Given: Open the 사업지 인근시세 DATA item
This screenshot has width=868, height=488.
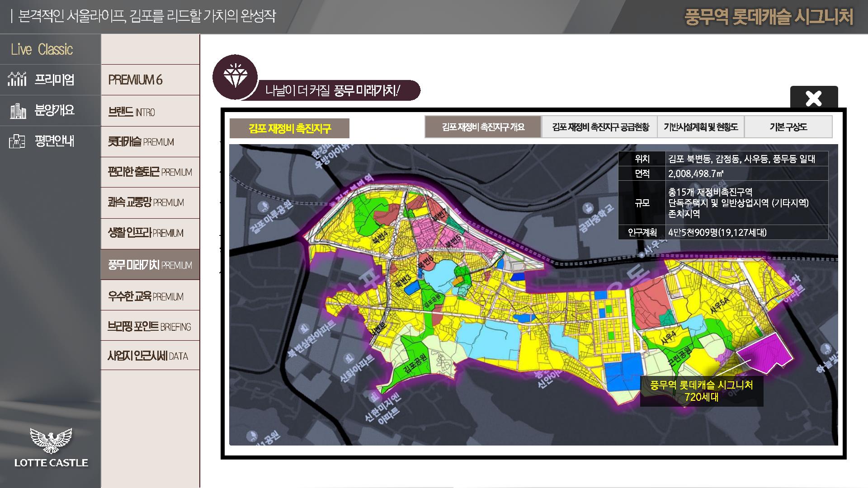Looking at the screenshot, I should tap(150, 356).
